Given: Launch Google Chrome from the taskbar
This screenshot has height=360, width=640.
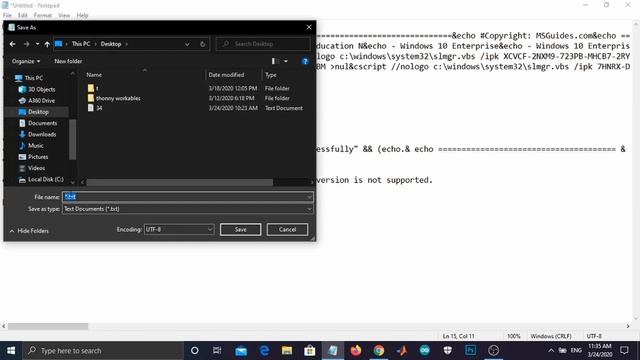Looking at the screenshot, I should point(379,351).
